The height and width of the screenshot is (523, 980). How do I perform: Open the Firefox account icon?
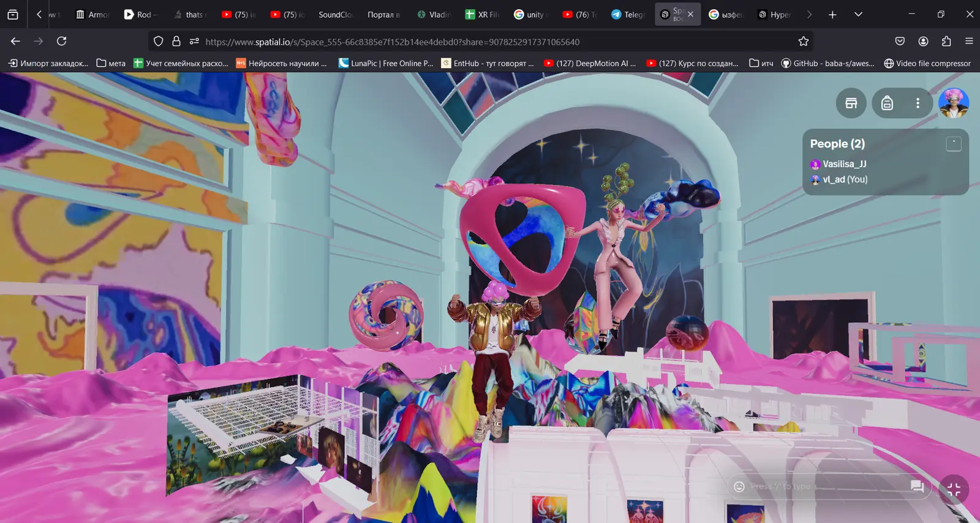923,41
